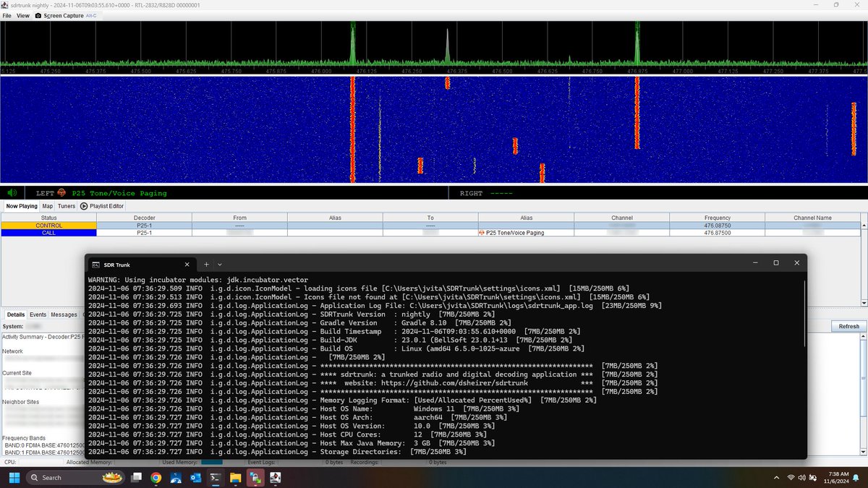
Task: Open Google Chrome from the taskbar
Action: 156,477
